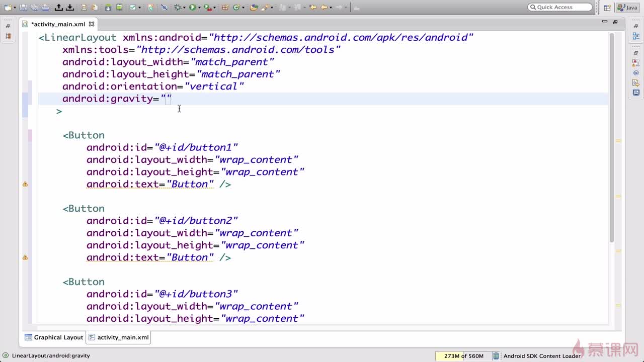644x362 pixels.
Task: Click the "@+id/button2" id value
Action: pyautogui.click(x=196, y=221)
